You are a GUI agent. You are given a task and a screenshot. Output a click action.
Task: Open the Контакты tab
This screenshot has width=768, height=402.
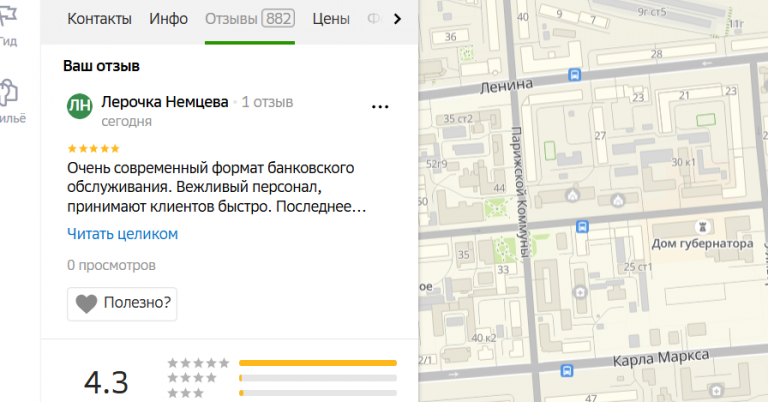99,19
